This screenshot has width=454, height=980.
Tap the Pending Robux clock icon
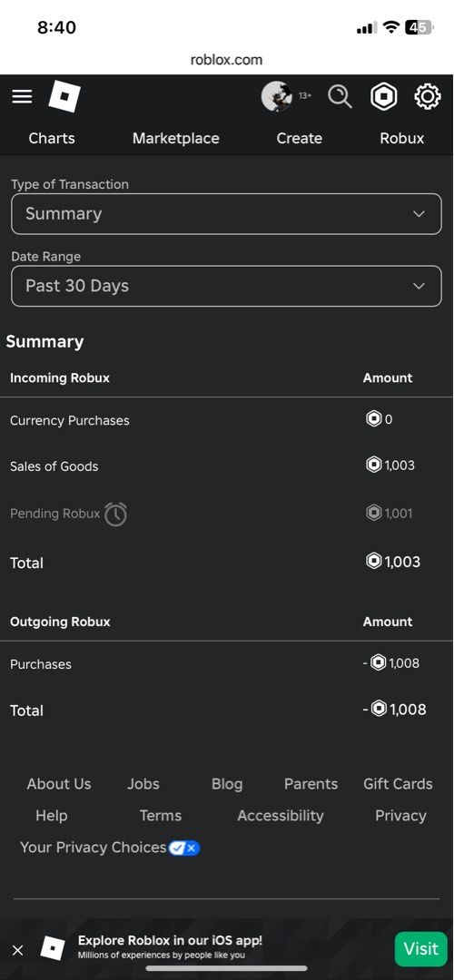(x=115, y=514)
